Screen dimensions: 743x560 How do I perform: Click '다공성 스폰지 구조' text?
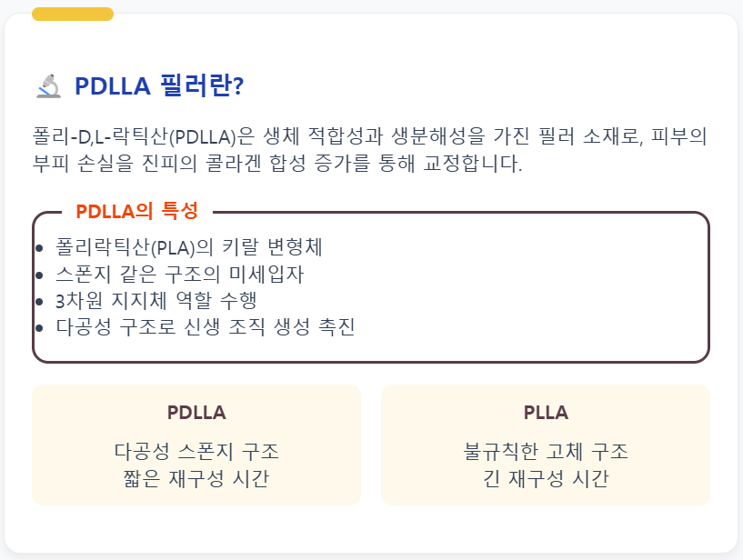point(196,452)
